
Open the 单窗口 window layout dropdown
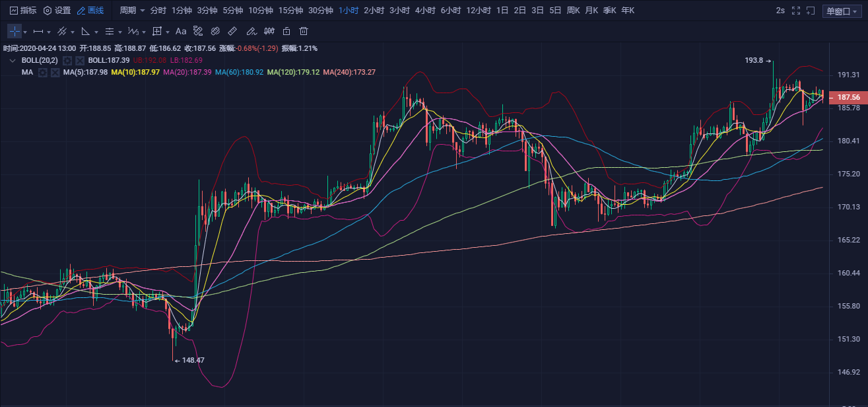click(x=842, y=11)
